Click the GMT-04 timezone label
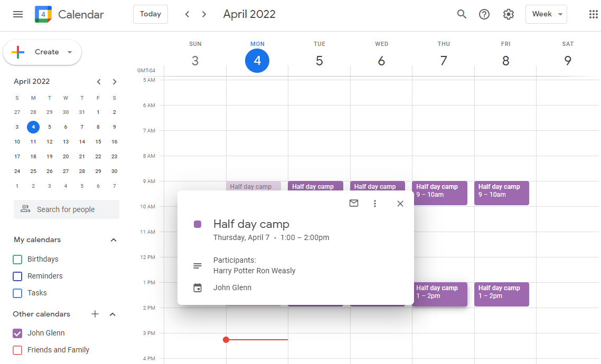Image resolution: width=601 pixels, height=364 pixels. click(x=146, y=71)
